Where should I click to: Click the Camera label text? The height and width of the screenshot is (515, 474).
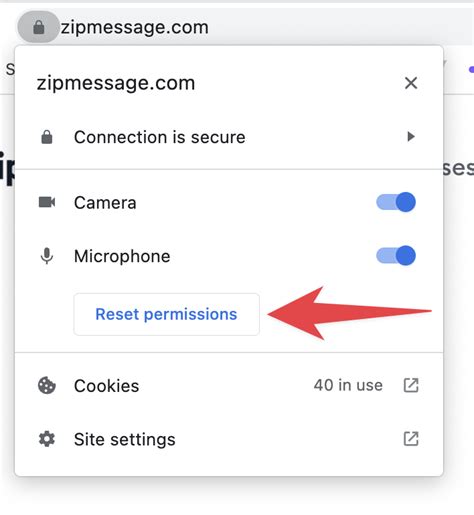(x=105, y=203)
